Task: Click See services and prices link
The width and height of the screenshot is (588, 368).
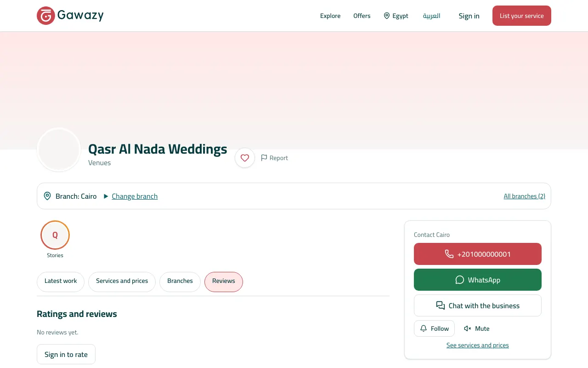Action: click(x=478, y=345)
